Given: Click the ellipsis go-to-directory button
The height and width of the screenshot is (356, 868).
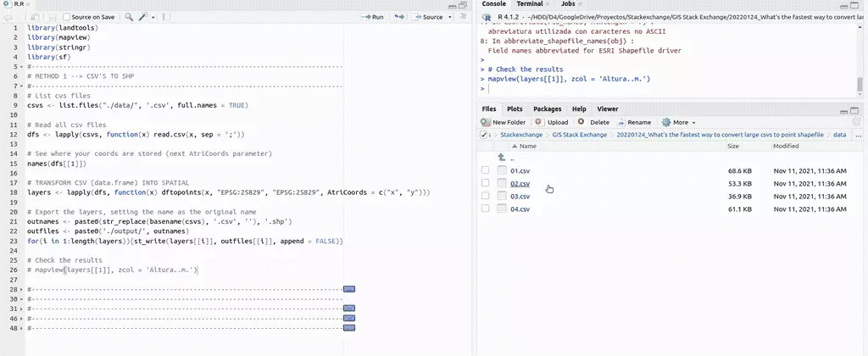Looking at the screenshot, I should [859, 135].
